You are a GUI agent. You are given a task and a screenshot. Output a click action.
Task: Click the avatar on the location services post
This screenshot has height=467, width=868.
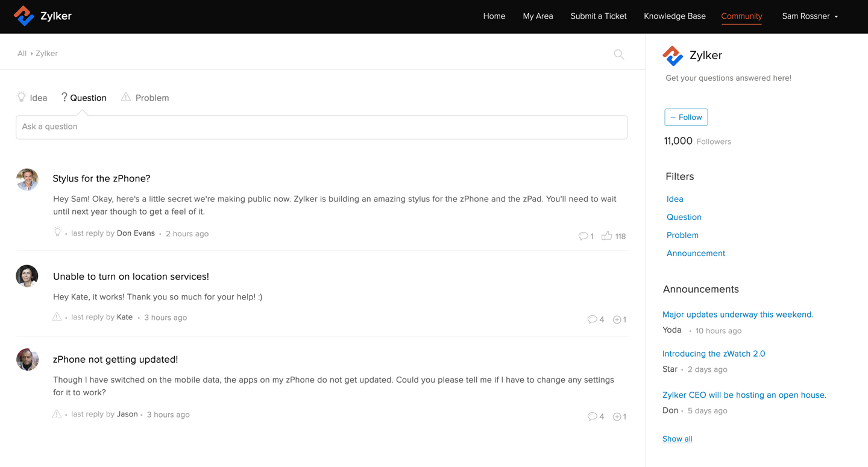click(27, 276)
